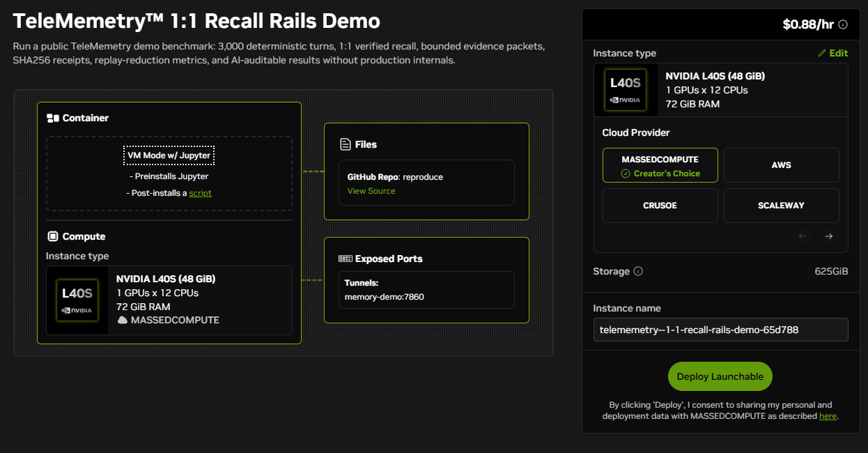868x453 pixels.
Task: Click 'memory-demo:7860' tunnel text
Action: (385, 297)
